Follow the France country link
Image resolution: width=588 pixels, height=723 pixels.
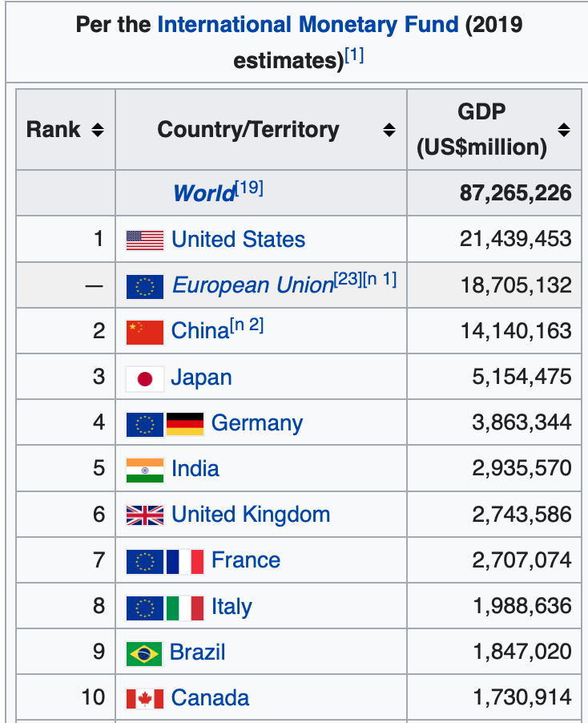[246, 560]
